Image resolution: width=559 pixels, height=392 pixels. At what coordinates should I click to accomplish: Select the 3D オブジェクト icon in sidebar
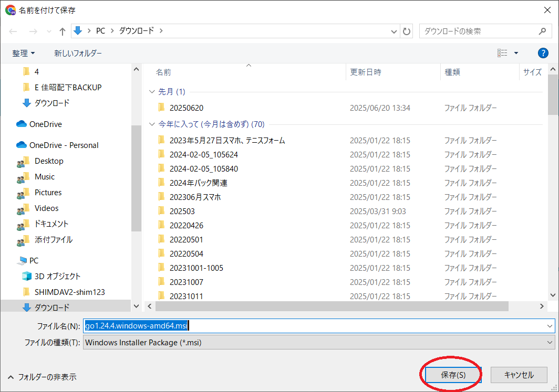coord(26,276)
